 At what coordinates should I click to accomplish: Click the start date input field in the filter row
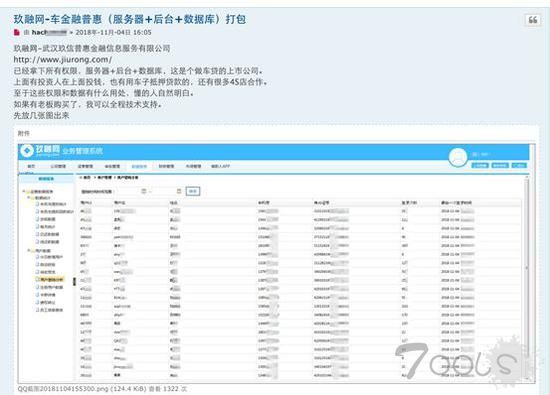click(127, 191)
